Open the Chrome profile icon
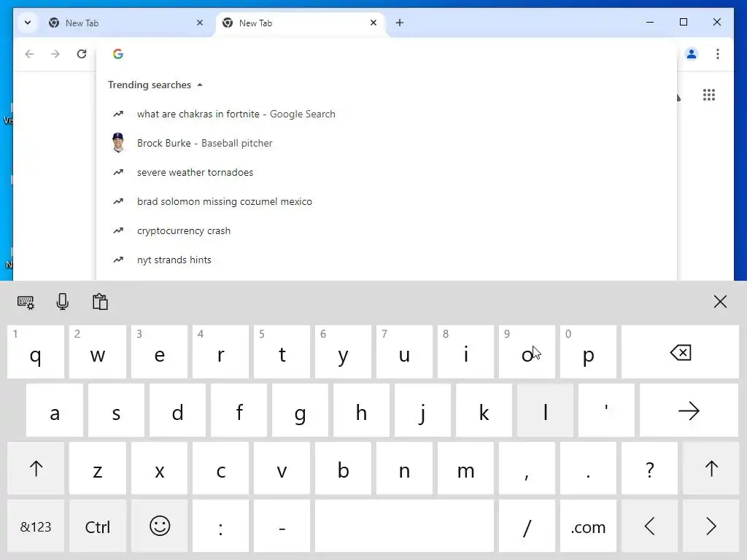 coord(692,54)
